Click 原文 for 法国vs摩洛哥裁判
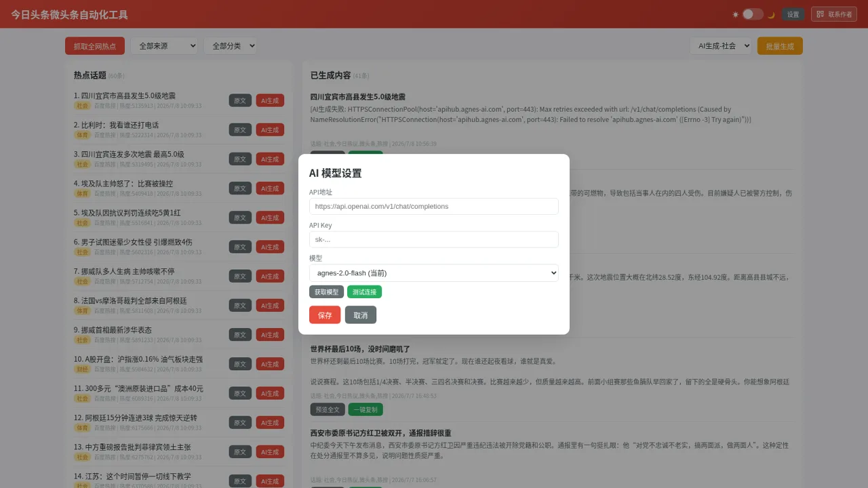Image resolution: width=868 pixels, height=488 pixels. [x=240, y=305]
